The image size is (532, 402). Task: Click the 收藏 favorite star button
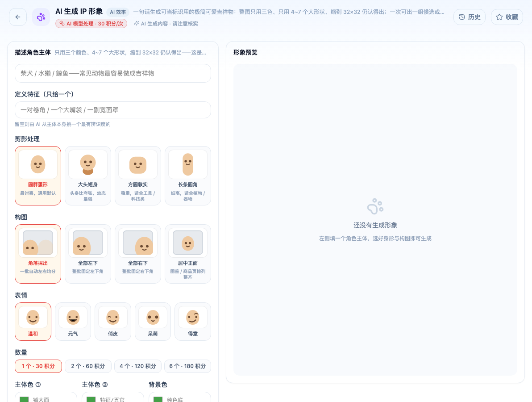point(507,17)
